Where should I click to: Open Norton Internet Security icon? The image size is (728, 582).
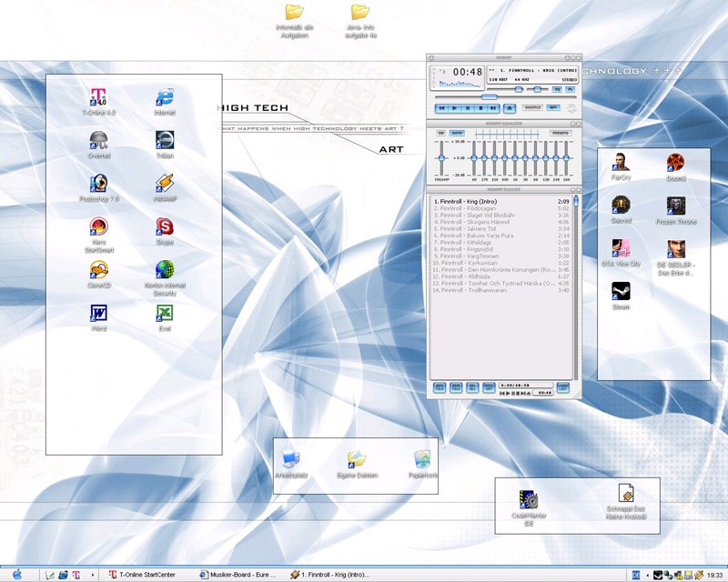pyautogui.click(x=165, y=277)
